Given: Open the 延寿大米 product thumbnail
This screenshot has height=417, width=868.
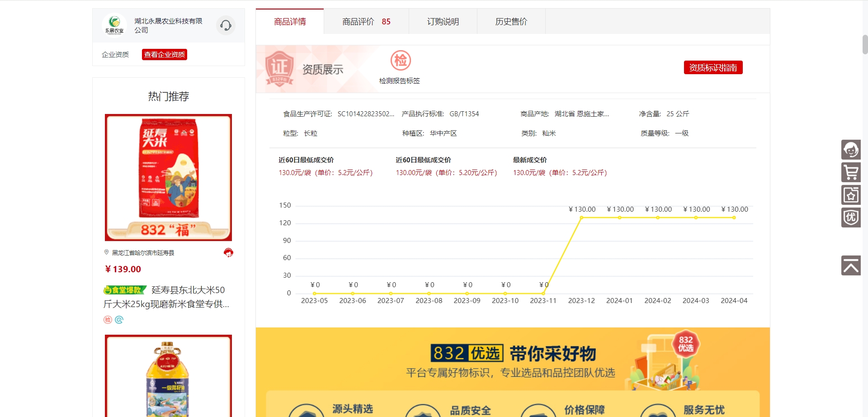Looking at the screenshot, I should (x=168, y=177).
